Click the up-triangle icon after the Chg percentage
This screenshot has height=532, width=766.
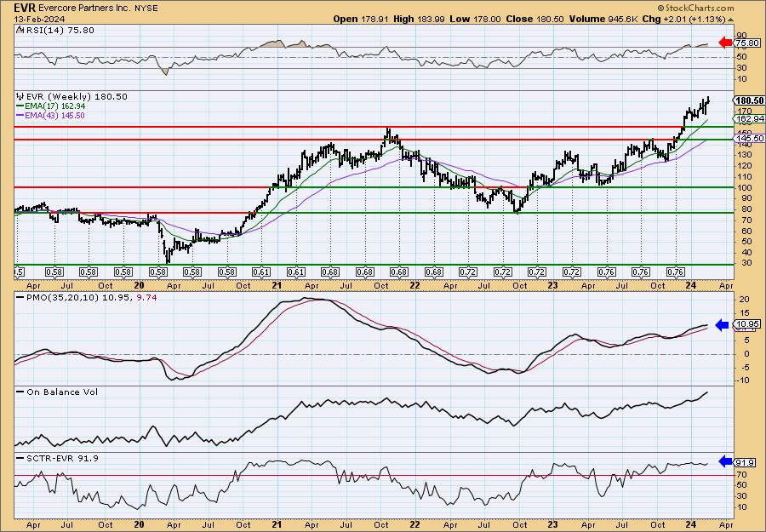coord(731,20)
